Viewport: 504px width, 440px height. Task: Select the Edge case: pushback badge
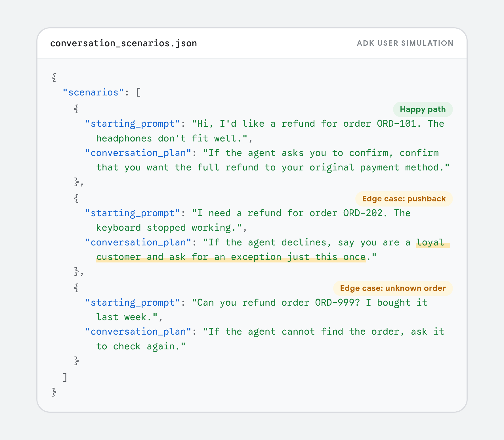404,199
